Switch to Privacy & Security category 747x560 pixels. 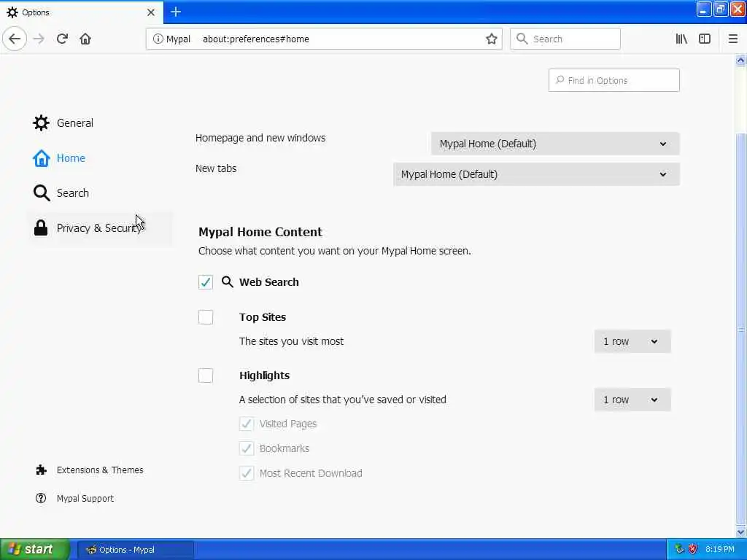(x=98, y=228)
